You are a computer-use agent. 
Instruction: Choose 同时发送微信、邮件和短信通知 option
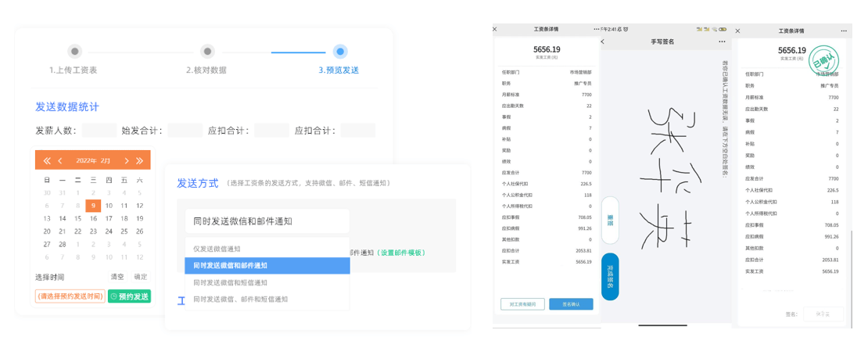(x=267, y=299)
